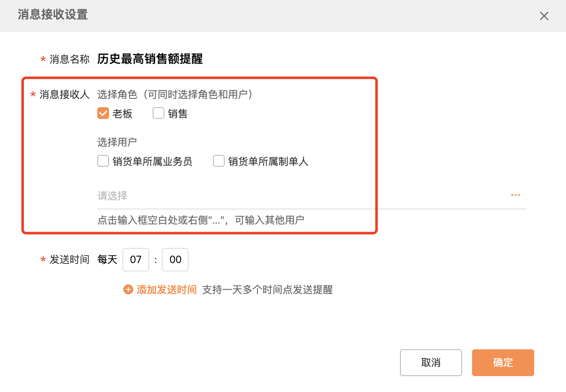
Task: Click the X icon to close the dialog
Action: click(544, 16)
